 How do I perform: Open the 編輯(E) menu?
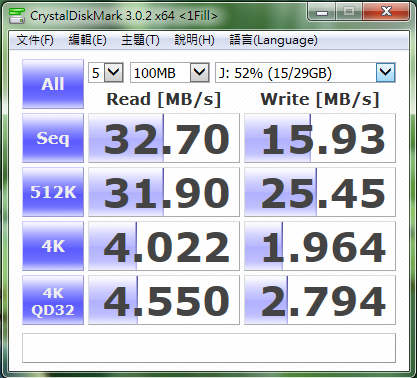[x=87, y=40]
